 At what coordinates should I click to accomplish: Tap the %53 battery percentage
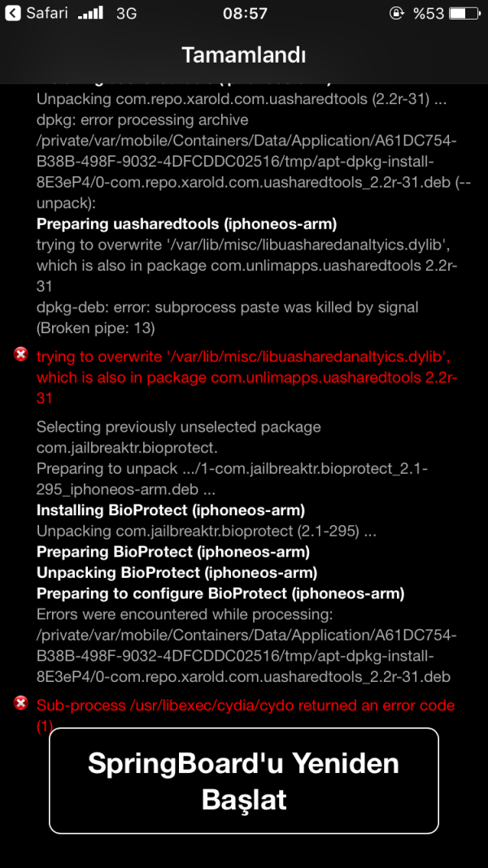pos(428,14)
